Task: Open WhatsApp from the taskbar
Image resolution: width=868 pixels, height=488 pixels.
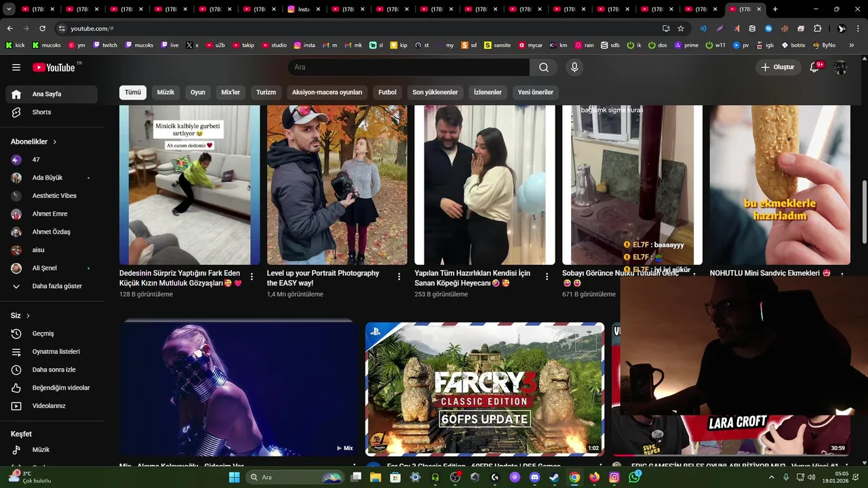Action: 634,477
